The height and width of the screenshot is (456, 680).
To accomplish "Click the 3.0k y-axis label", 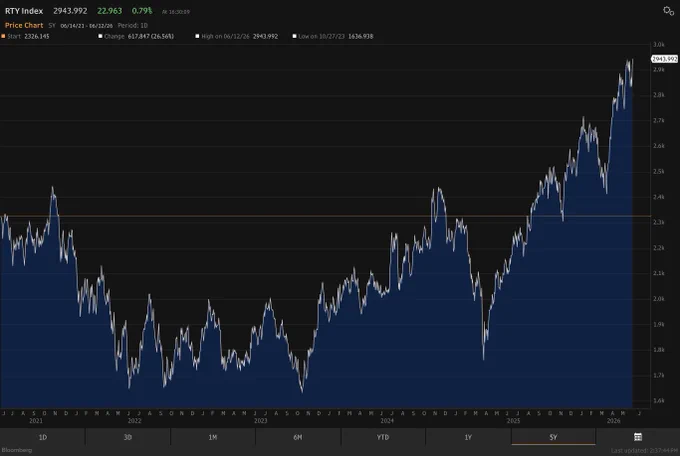I will coord(659,45).
